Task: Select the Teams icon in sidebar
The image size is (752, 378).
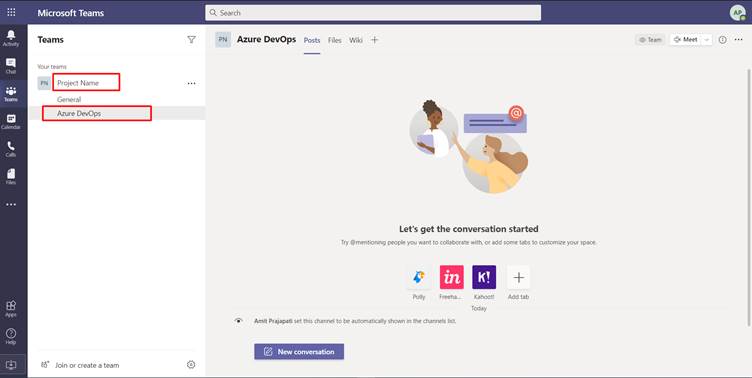Action: tap(11, 94)
